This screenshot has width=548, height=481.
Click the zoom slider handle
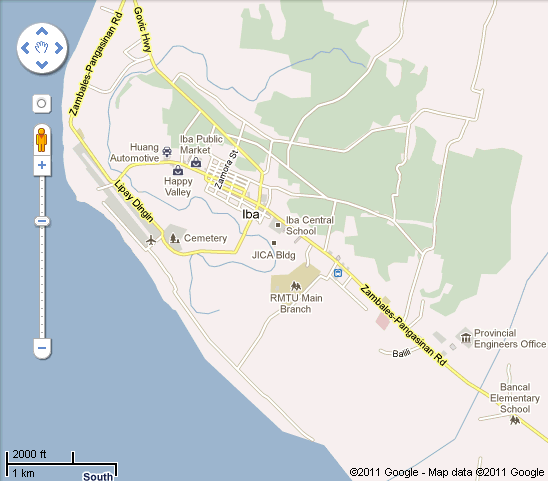(x=42, y=221)
